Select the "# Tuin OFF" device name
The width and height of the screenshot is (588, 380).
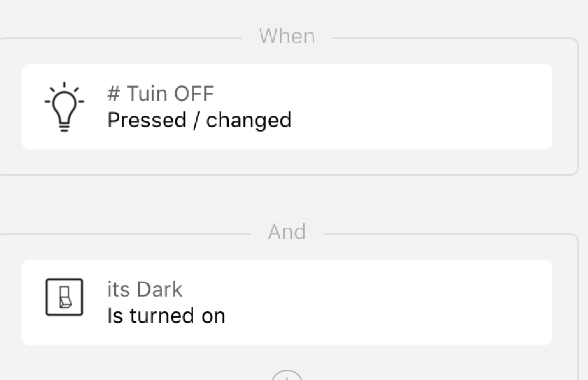pos(161,93)
